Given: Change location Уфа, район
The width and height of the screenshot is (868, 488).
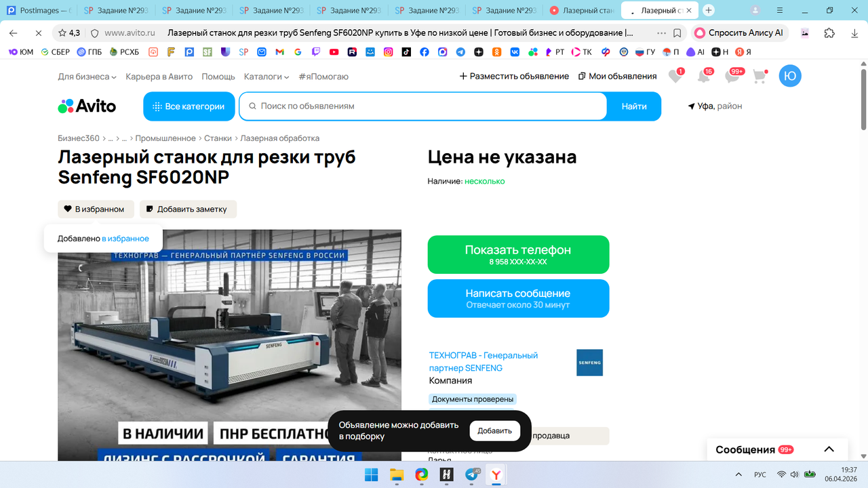Looking at the screenshot, I should 715,106.
